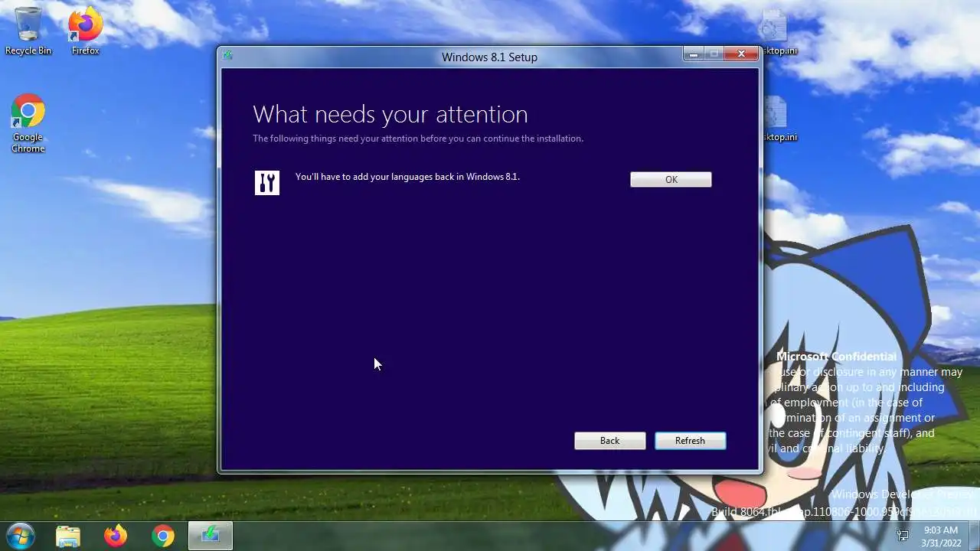Viewport: 980px width, 551px height.
Task: Click the Setup icon in title bar
Action: (x=227, y=55)
